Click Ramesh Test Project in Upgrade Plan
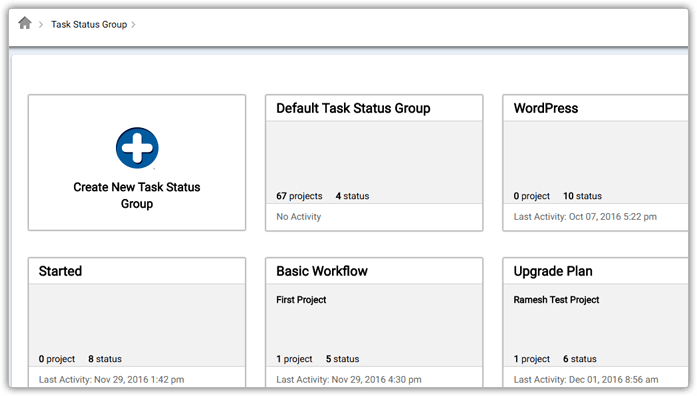 click(556, 300)
